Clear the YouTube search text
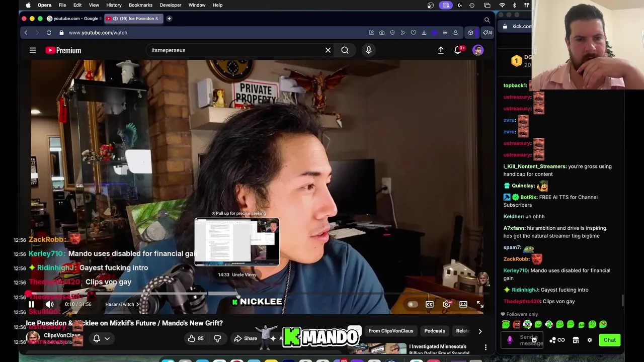The height and width of the screenshot is (362, 644). click(328, 50)
